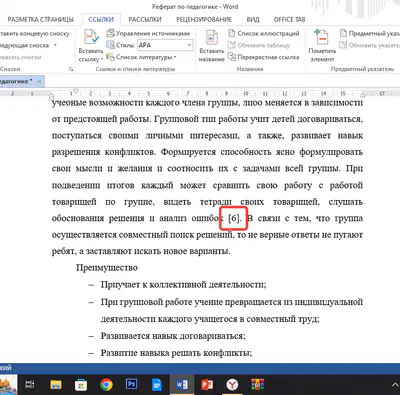Expand the Next Footnote dropdown arrow

click(55, 45)
